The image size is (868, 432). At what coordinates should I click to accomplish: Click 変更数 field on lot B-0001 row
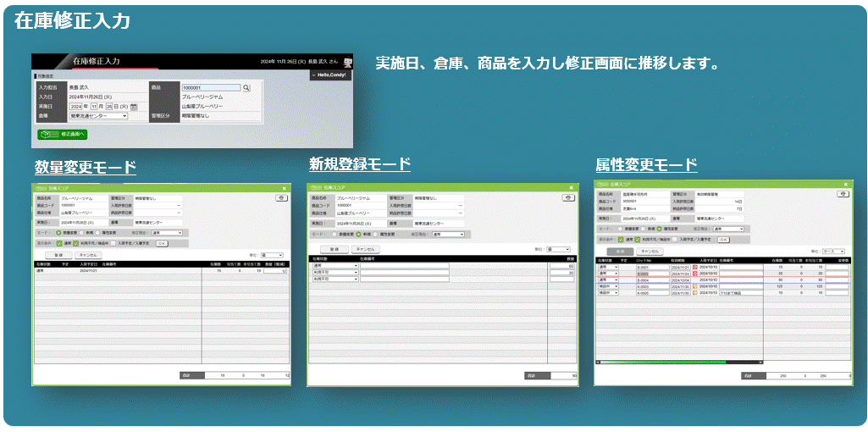pyautogui.click(x=837, y=267)
